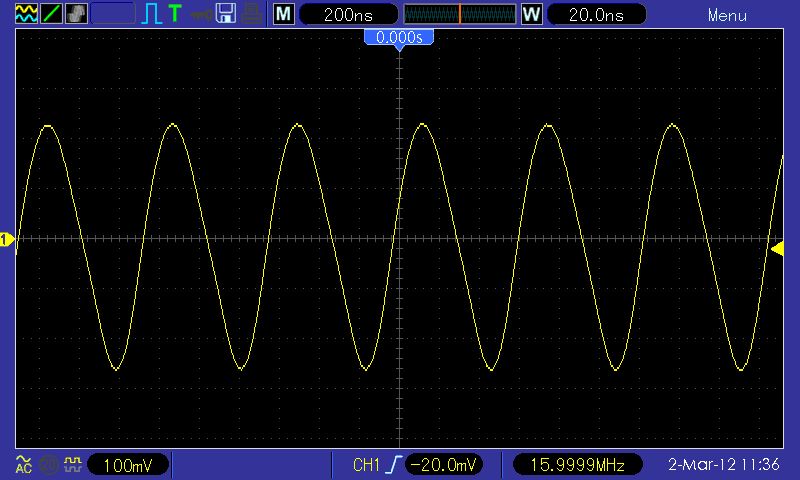Click the 200ns main timebase readout
800x480 pixels.
pos(348,15)
